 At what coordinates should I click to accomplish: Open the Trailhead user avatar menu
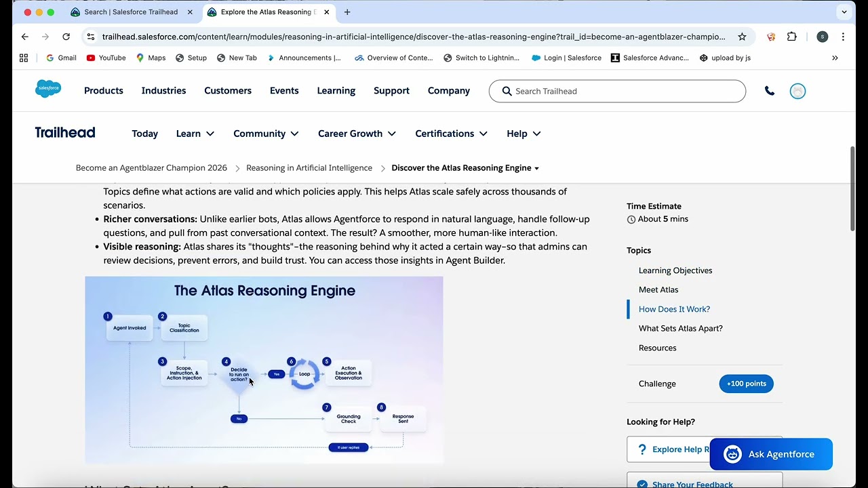pyautogui.click(x=797, y=91)
